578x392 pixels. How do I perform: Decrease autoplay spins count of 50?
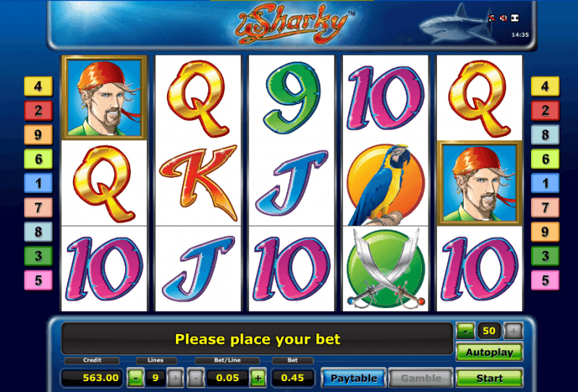pos(466,331)
